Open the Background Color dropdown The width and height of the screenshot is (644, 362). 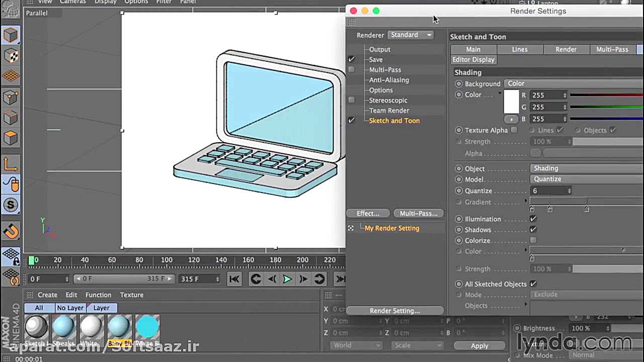point(574,83)
